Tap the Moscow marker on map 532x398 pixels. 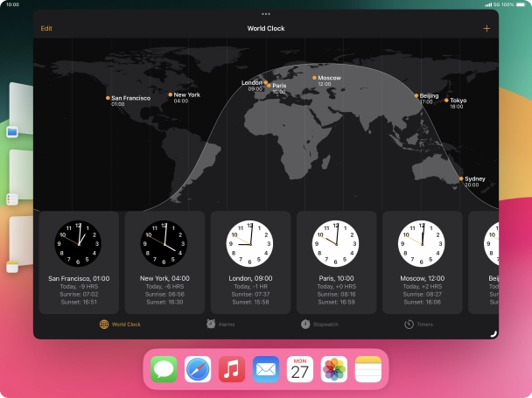[x=314, y=78]
